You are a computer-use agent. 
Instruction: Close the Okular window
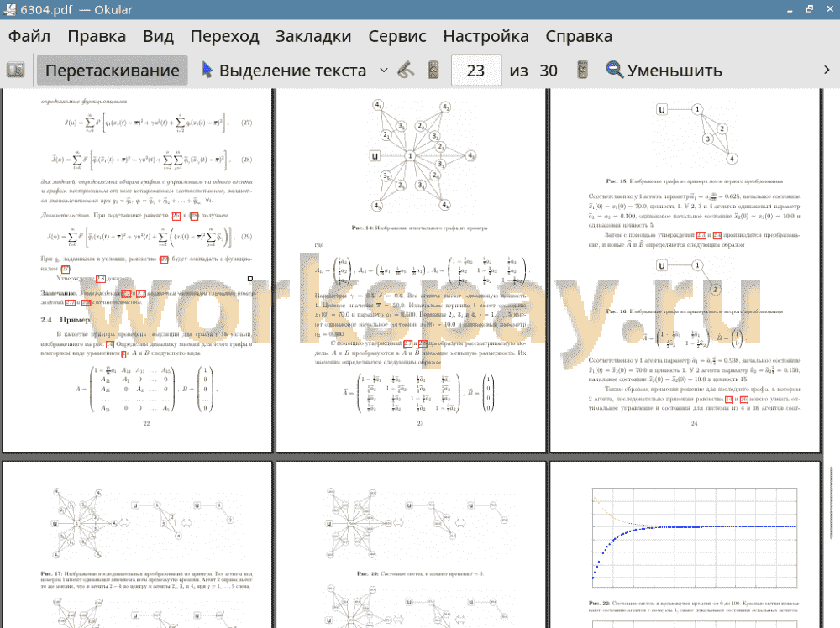pos(829,9)
